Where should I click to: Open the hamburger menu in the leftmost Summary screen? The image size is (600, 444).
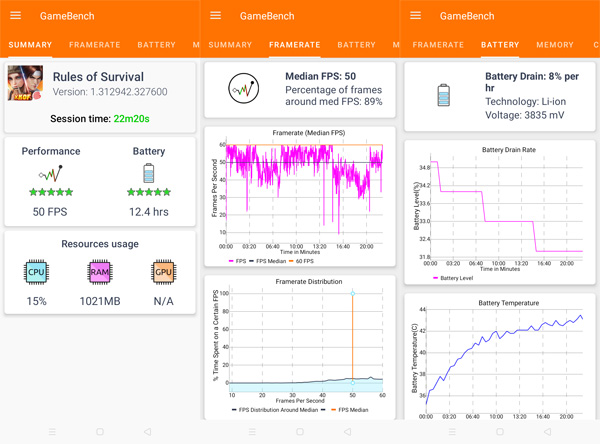(x=16, y=16)
